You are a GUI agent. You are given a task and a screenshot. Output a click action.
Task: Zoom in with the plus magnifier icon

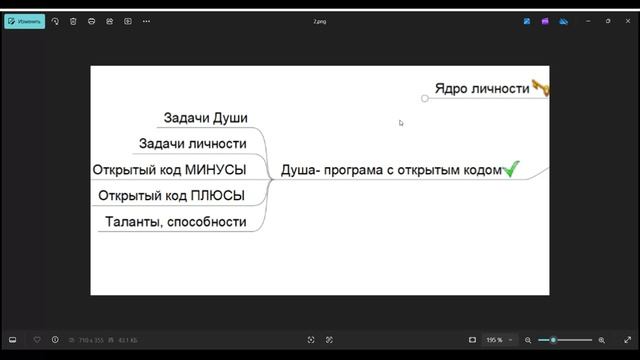pyautogui.click(x=602, y=340)
